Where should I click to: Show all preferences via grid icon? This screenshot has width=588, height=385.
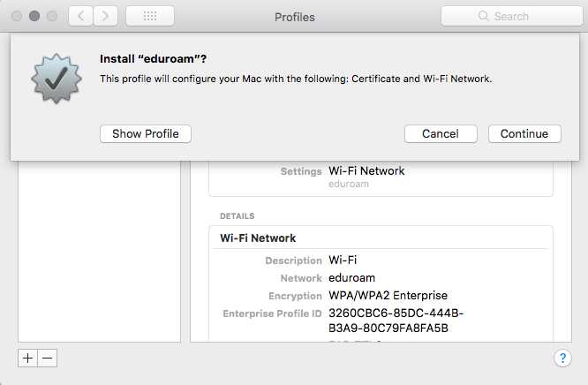click(x=150, y=16)
